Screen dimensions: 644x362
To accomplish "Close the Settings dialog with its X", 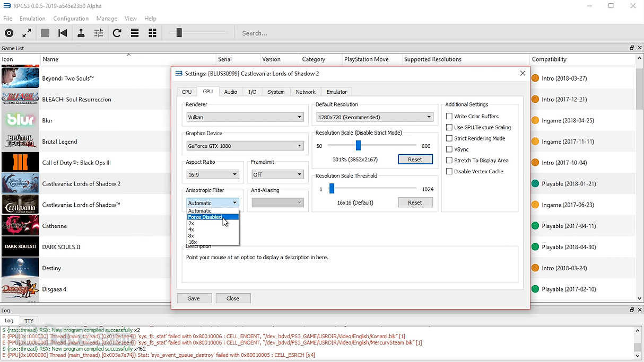I will click(x=523, y=73).
